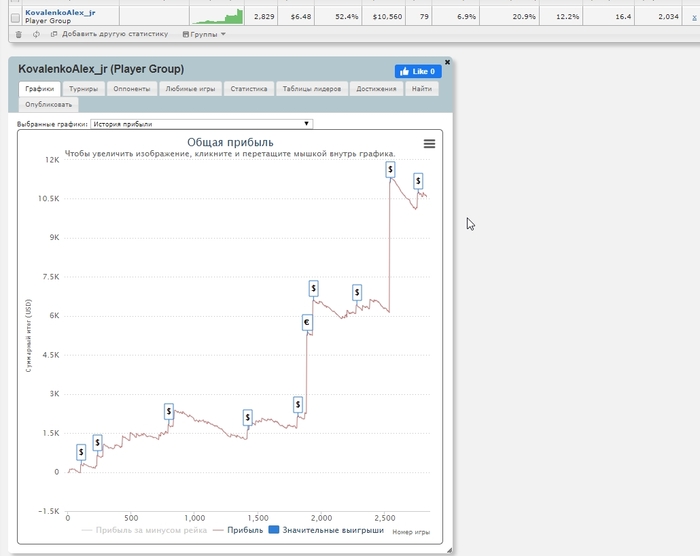700x556 pixels.
Task: Close the KovalenkoAlex_jr player panel
Action: (447, 62)
